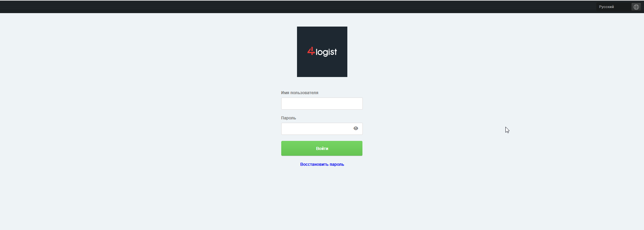
Task: Click the red 4 in the logo
Action: (x=311, y=51)
